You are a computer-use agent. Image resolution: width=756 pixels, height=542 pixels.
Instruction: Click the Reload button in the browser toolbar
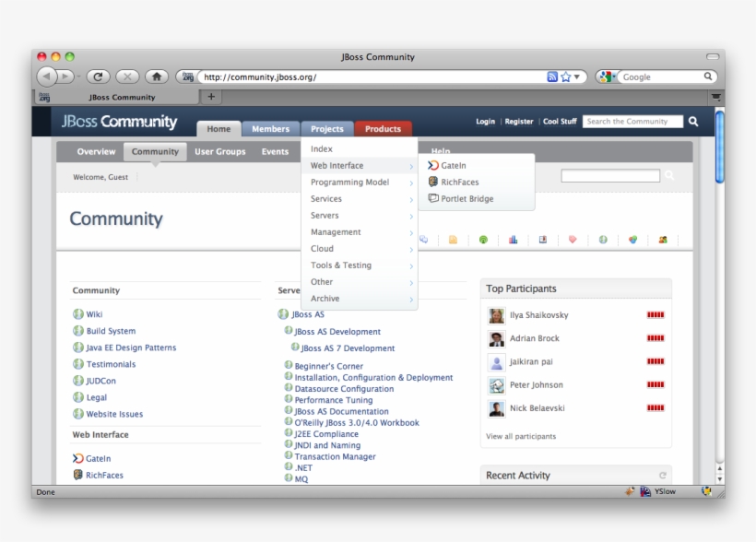[x=98, y=77]
